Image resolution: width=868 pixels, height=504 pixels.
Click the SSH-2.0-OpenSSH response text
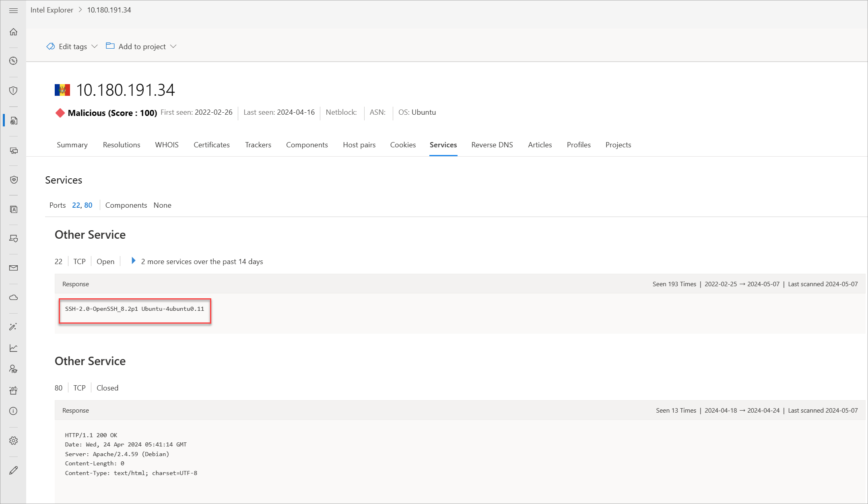[134, 309]
